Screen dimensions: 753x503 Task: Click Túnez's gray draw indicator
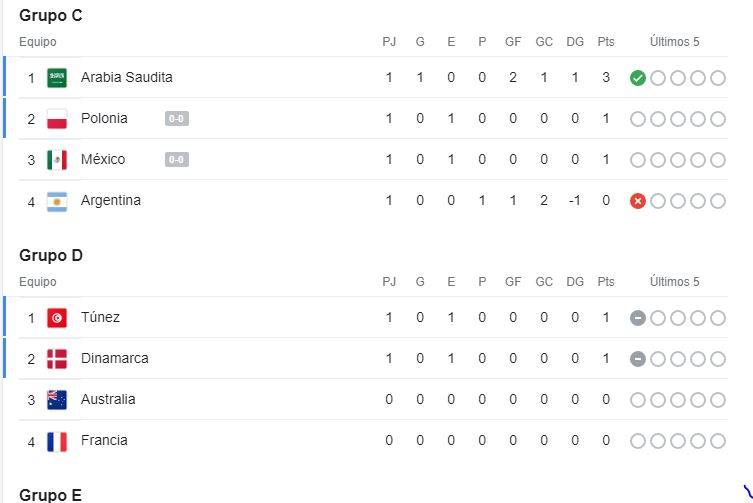(x=638, y=318)
